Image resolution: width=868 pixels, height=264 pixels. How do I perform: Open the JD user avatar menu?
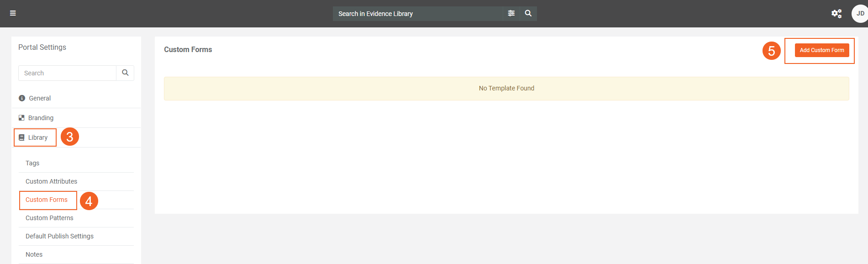pyautogui.click(x=860, y=13)
